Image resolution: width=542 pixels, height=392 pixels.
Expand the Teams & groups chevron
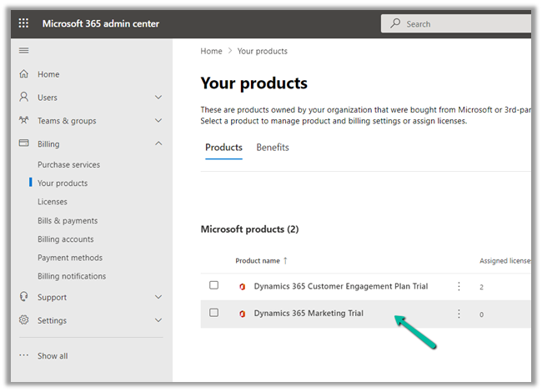pos(158,121)
